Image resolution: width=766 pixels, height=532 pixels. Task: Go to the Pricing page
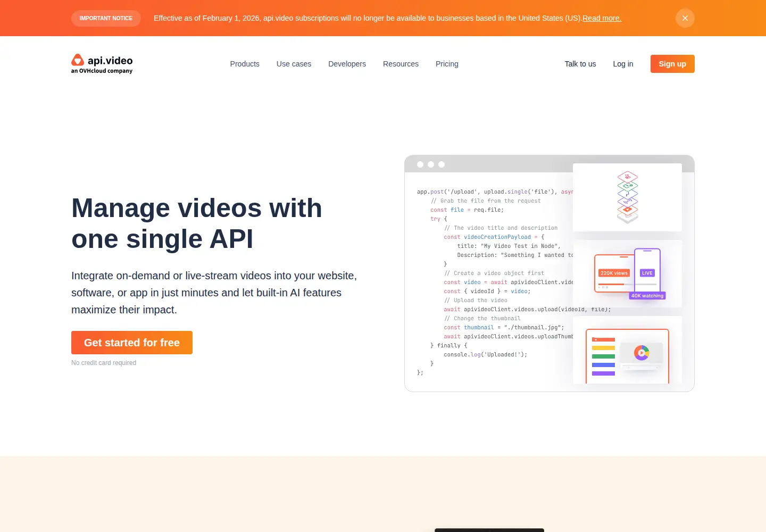(x=447, y=64)
